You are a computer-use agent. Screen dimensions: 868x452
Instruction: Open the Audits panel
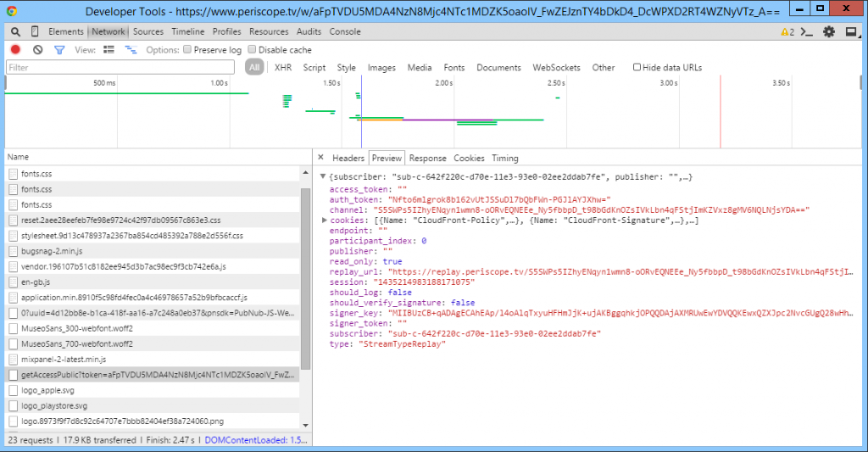click(x=309, y=31)
